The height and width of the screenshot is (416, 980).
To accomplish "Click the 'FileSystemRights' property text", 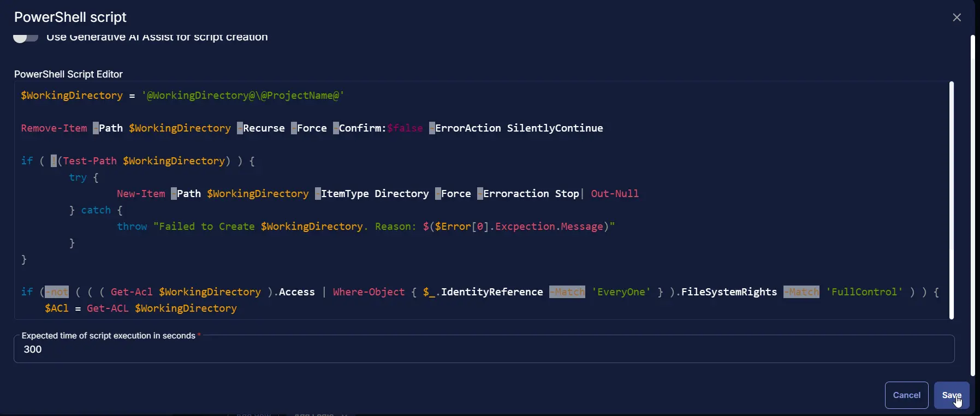I will pos(729,292).
